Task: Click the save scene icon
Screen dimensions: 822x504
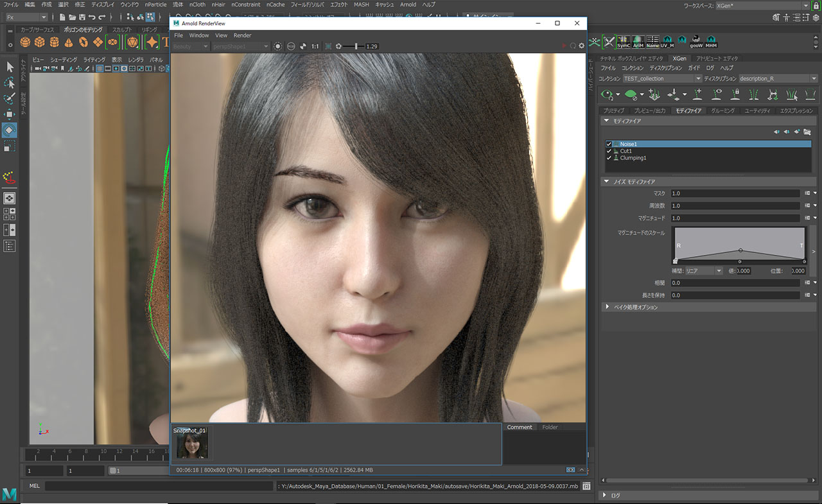Action: 82,17
